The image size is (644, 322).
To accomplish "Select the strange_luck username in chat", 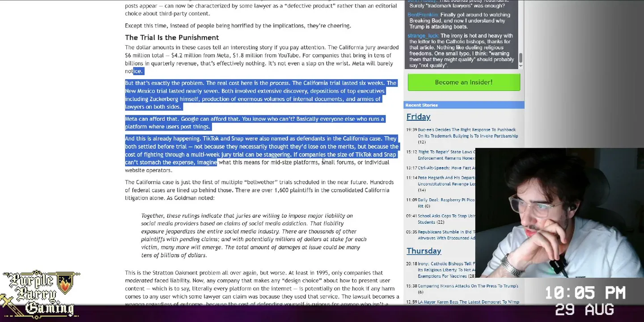I will (x=423, y=36).
